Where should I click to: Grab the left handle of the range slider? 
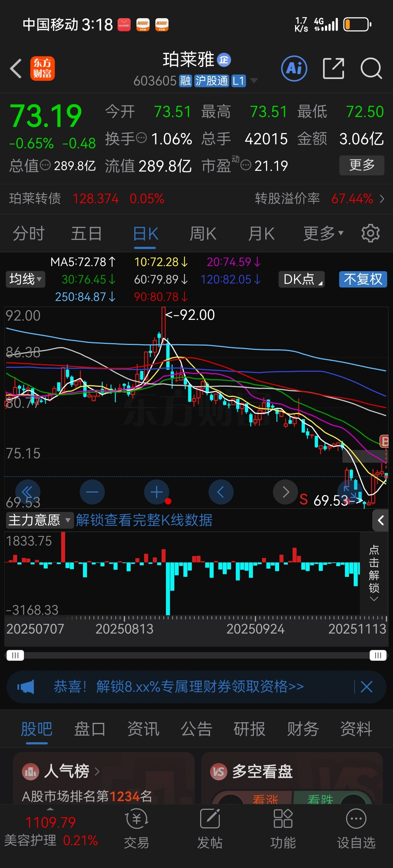point(15,655)
